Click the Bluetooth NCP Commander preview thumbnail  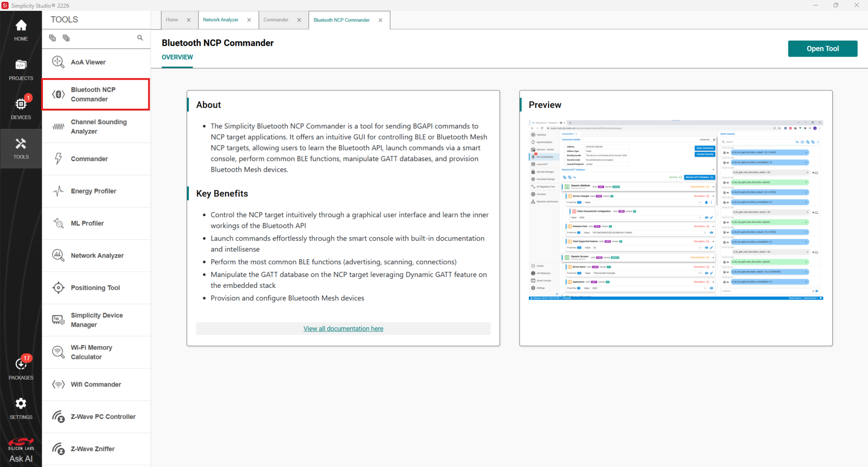(x=676, y=210)
